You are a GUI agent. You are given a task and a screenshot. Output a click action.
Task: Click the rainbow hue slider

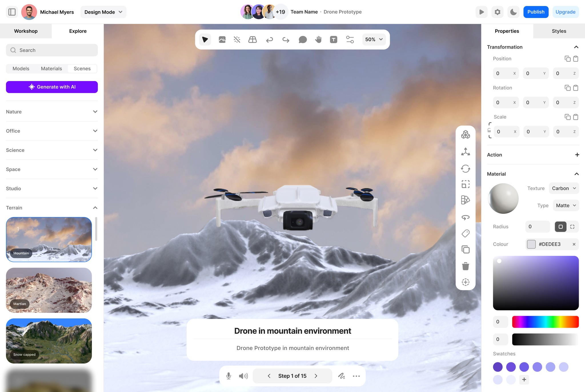[x=545, y=322]
